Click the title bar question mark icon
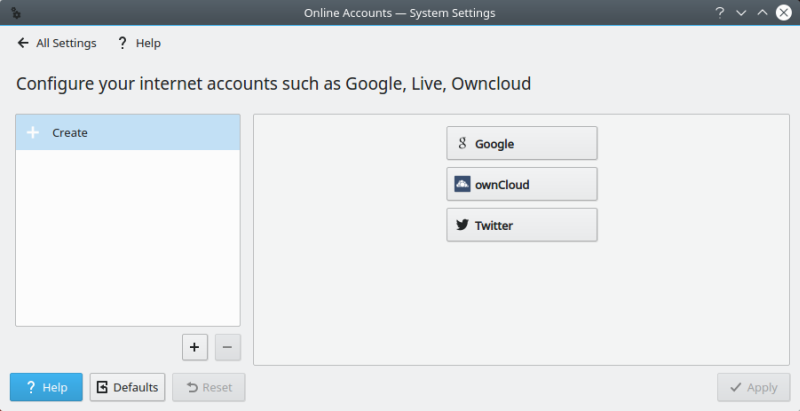Screen dimensions: 800x411 click(x=719, y=13)
